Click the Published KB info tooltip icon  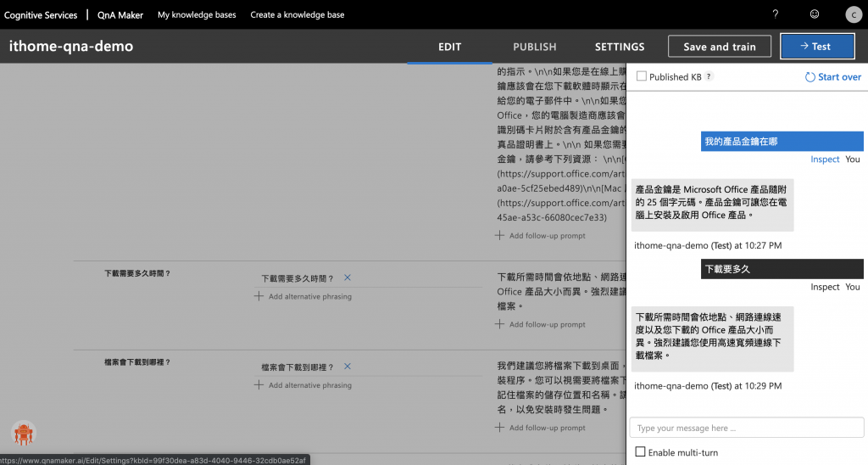pyautogui.click(x=709, y=77)
